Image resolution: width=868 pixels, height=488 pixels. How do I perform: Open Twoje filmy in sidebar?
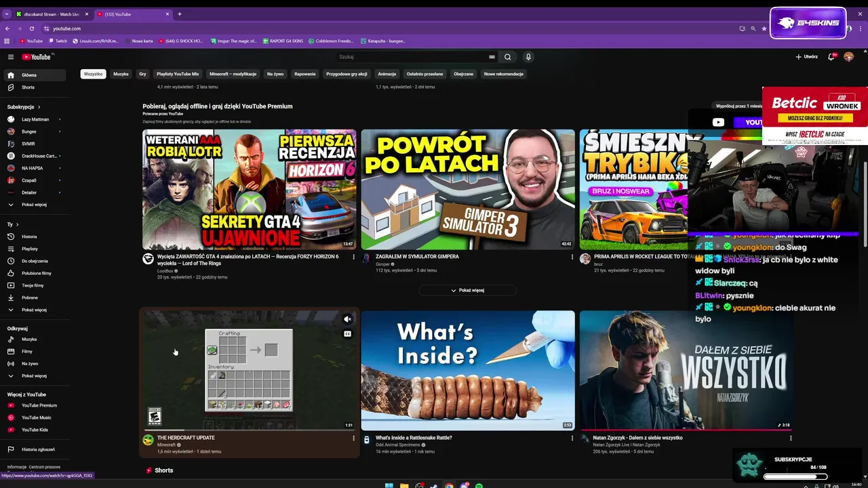35,285
